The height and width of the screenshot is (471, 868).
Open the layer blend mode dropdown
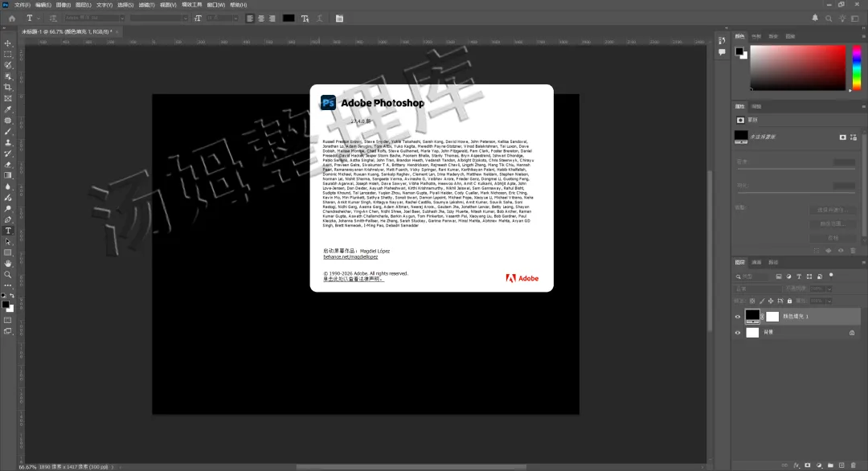click(758, 289)
